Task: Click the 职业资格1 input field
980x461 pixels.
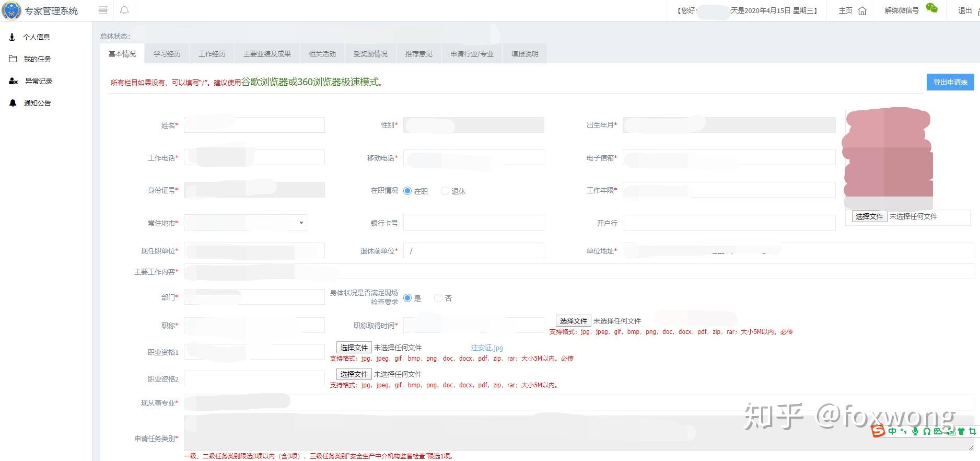Action: pyautogui.click(x=254, y=352)
